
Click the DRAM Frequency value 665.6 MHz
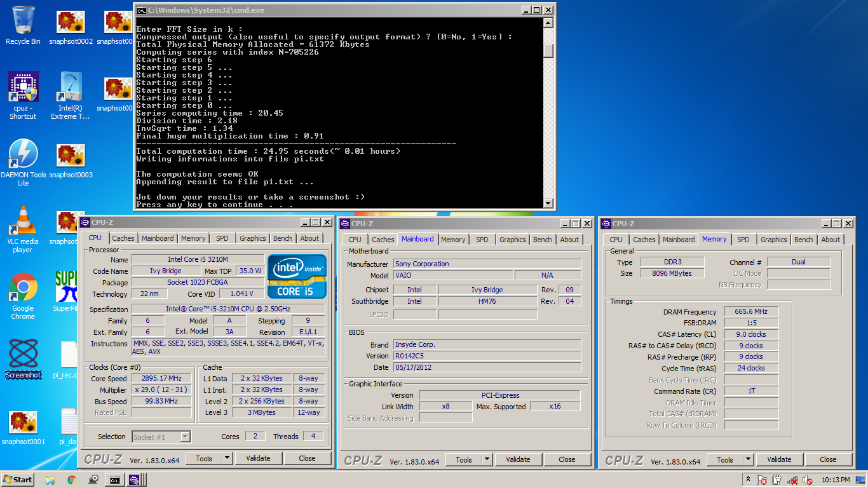pos(751,312)
